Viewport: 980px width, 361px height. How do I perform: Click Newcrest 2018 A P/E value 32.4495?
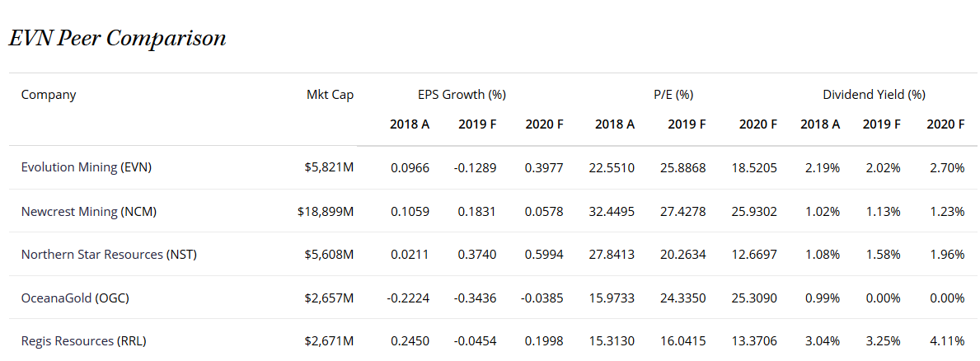click(x=612, y=211)
